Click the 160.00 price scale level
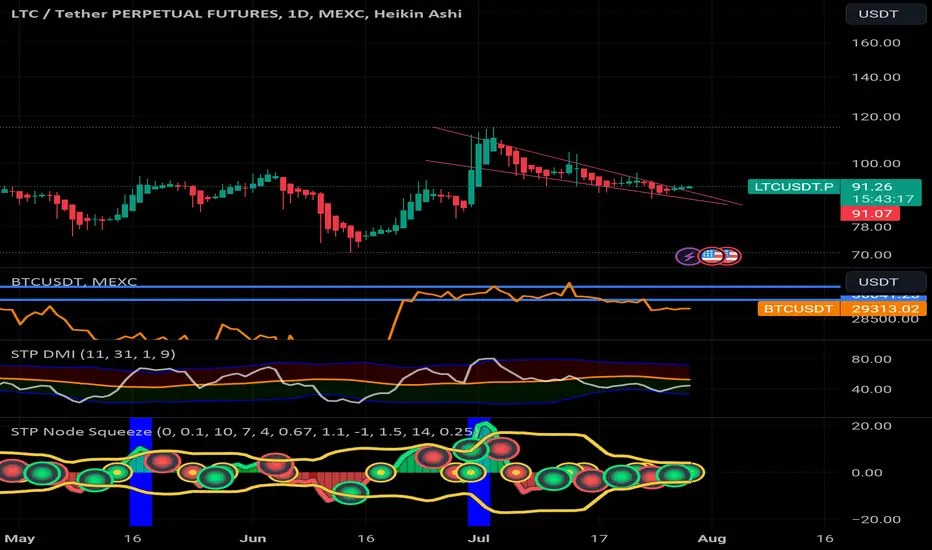Viewport: 932px width, 550px height. click(876, 43)
